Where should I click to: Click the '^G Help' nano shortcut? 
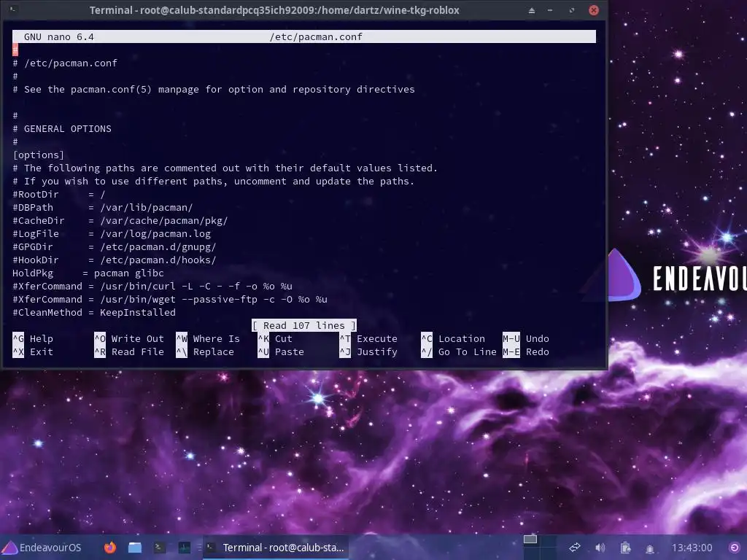pos(33,338)
